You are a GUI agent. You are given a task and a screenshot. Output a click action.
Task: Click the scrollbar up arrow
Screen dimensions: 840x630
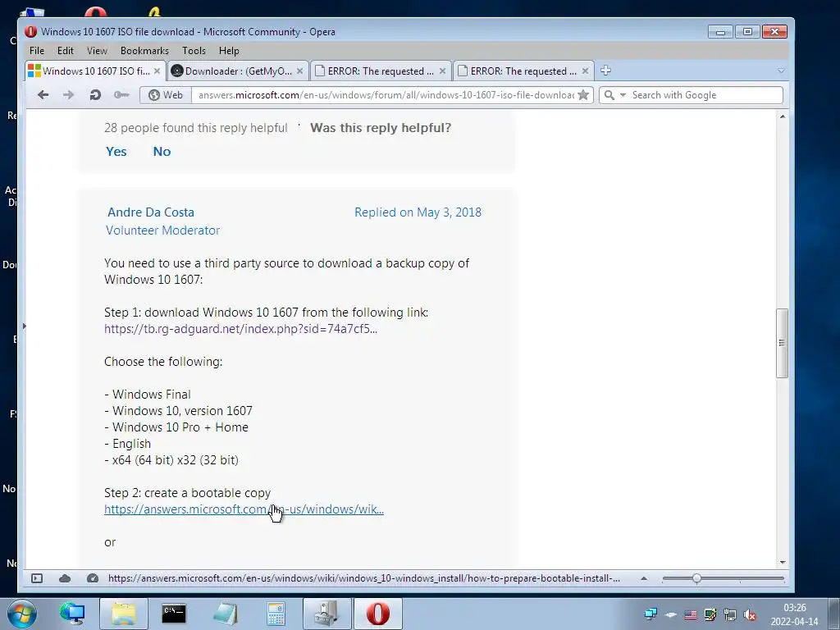tap(782, 116)
